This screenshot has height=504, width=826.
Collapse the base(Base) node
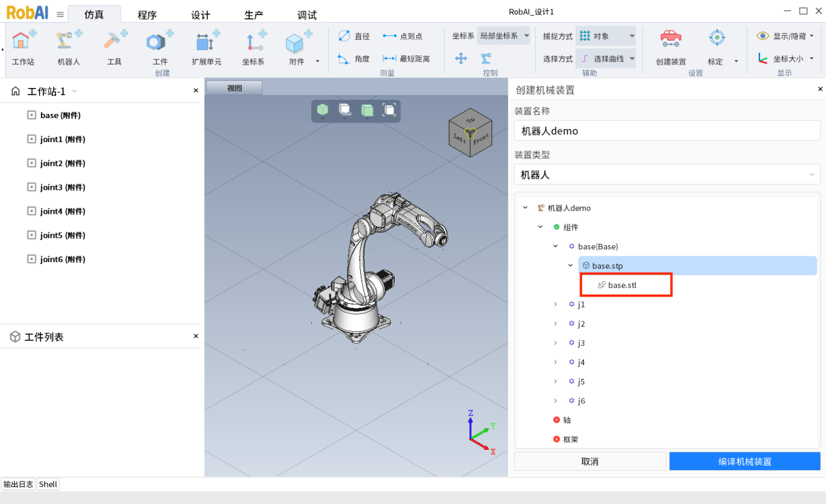point(555,246)
